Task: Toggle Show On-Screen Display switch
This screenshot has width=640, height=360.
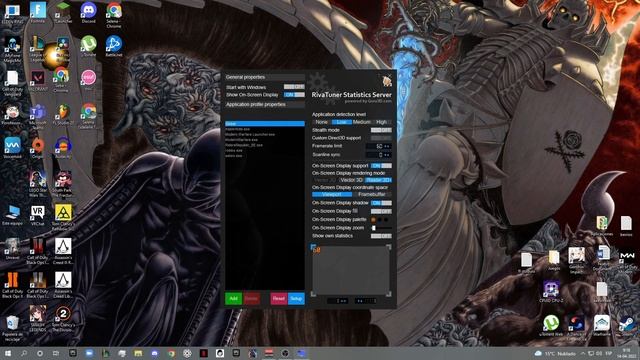Action: pos(294,95)
